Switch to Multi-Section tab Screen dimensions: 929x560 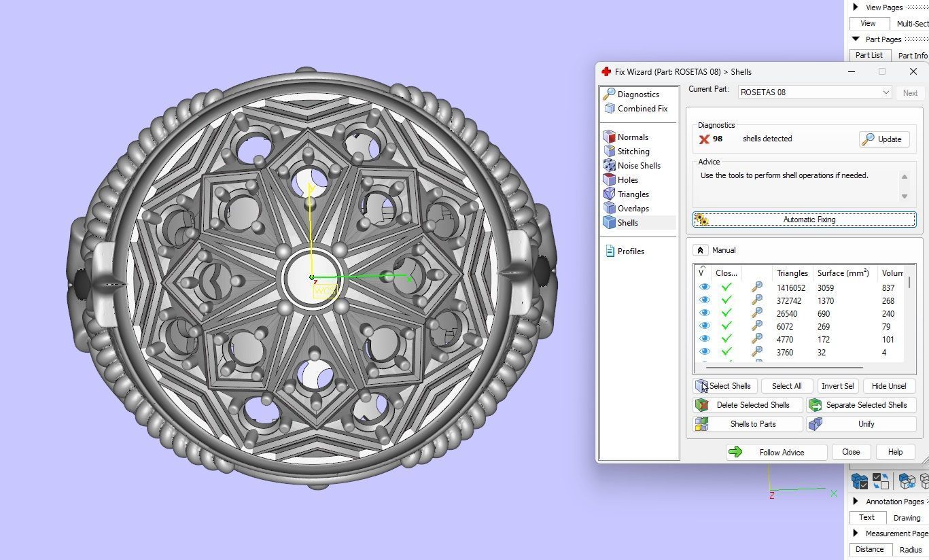click(x=912, y=23)
